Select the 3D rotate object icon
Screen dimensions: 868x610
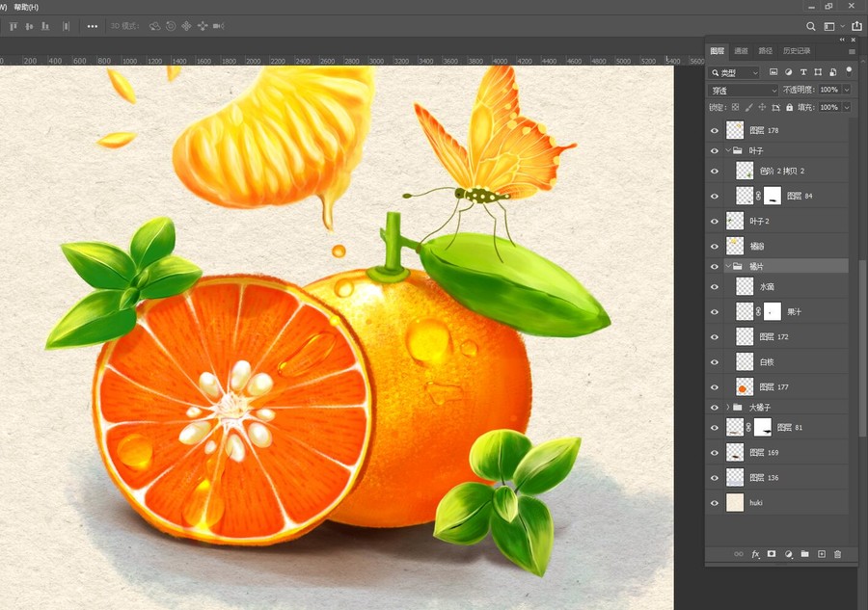154,26
